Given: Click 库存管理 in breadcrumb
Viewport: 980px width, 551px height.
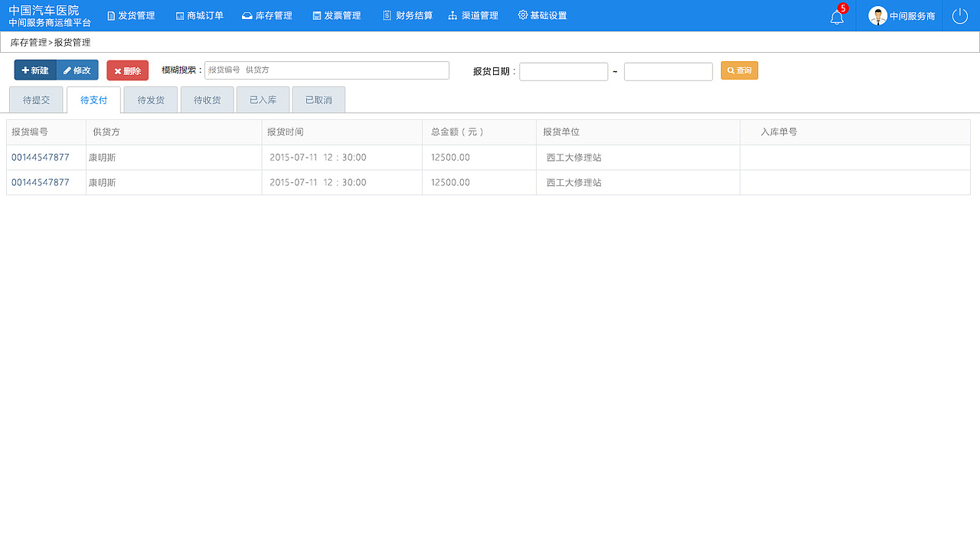Looking at the screenshot, I should pyautogui.click(x=29, y=43).
